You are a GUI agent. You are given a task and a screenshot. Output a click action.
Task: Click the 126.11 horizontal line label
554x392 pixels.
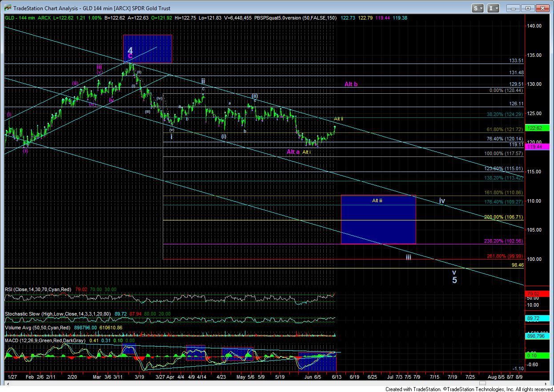[516, 104]
